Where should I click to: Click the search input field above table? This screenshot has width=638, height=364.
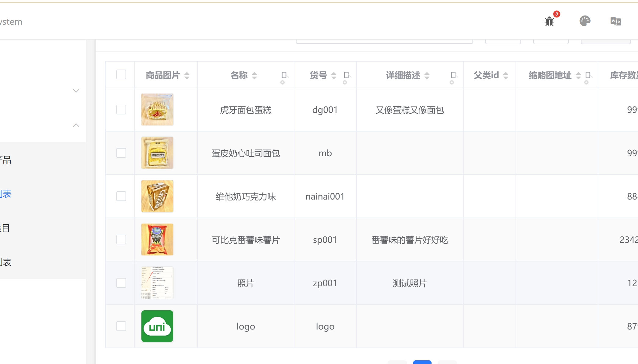tap(384, 41)
